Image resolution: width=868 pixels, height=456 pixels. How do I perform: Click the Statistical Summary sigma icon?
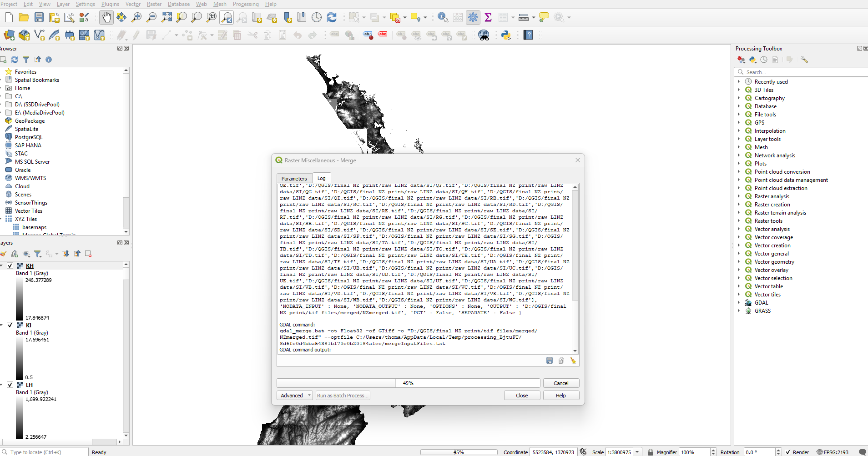tap(488, 18)
